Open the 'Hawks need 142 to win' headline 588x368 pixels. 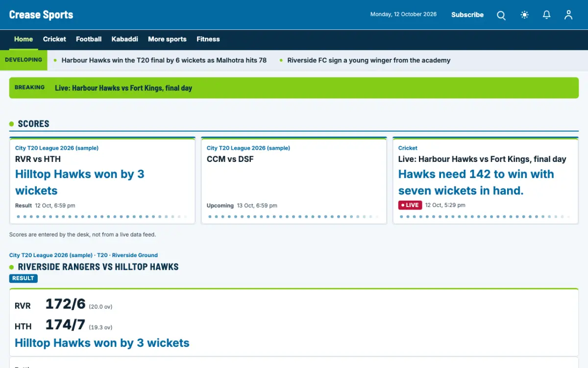tap(476, 182)
